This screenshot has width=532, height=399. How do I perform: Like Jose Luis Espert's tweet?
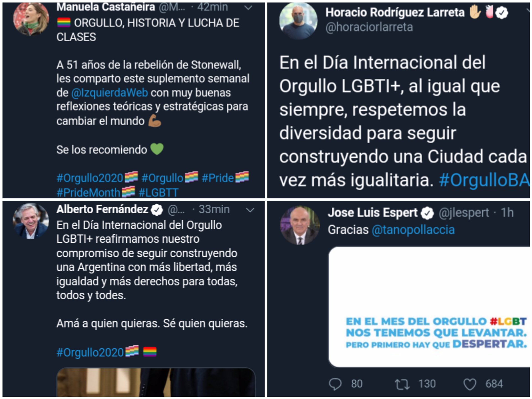click(x=470, y=384)
